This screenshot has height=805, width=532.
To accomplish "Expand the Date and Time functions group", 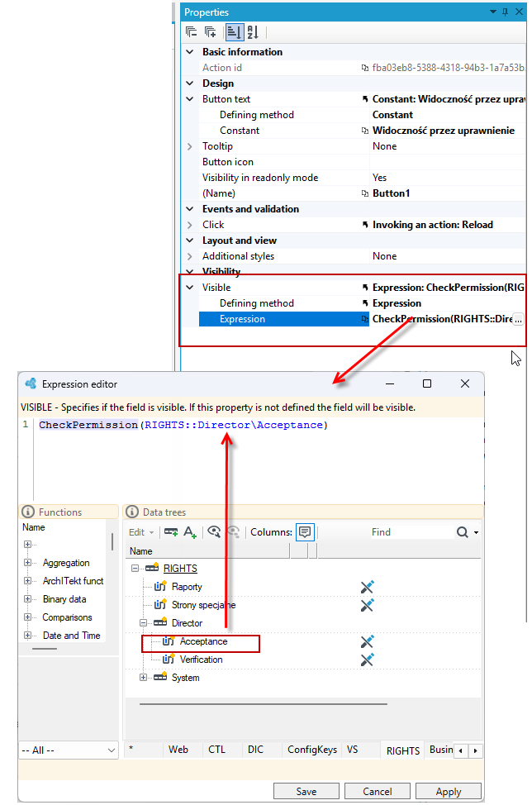I will pyautogui.click(x=28, y=636).
